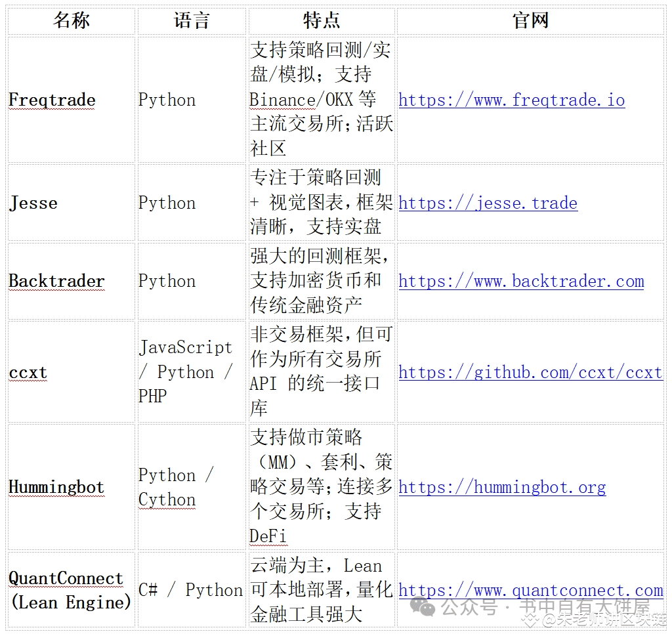Screen dimensions: 672x634
Task: Click the QuantConnect (Lean Engine) cell
Action: (x=70, y=591)
